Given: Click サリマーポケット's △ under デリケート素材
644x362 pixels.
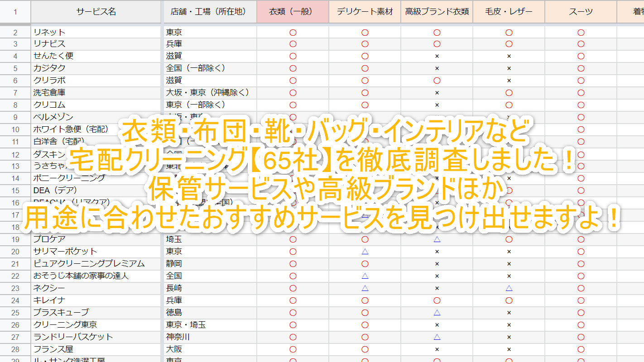Looking at the screenshot, I should pyautogui.click(x=365, y=252).
